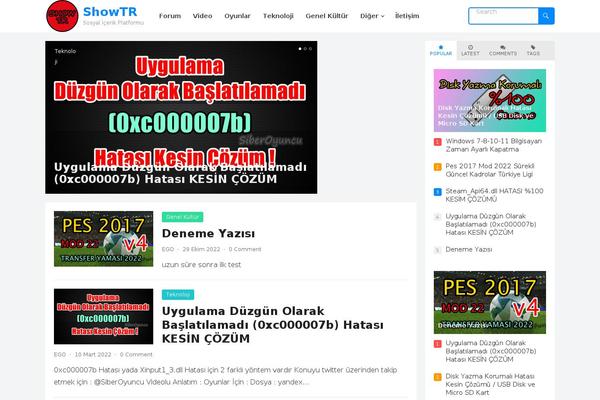Open Windows 7-8-10-11 Bilgisayarı Zaman Ayarlı Kapatma link
Image resolution: width=600 pixels, height=400 pixels.
(494, 145)
